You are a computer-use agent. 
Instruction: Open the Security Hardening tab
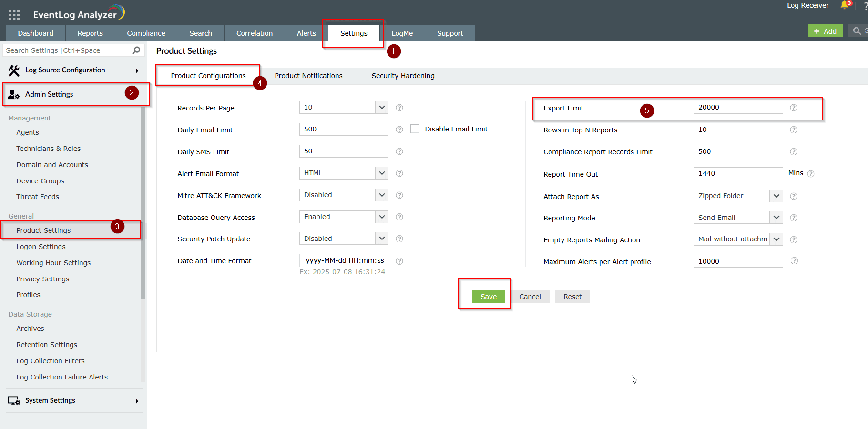pos(403,76)
